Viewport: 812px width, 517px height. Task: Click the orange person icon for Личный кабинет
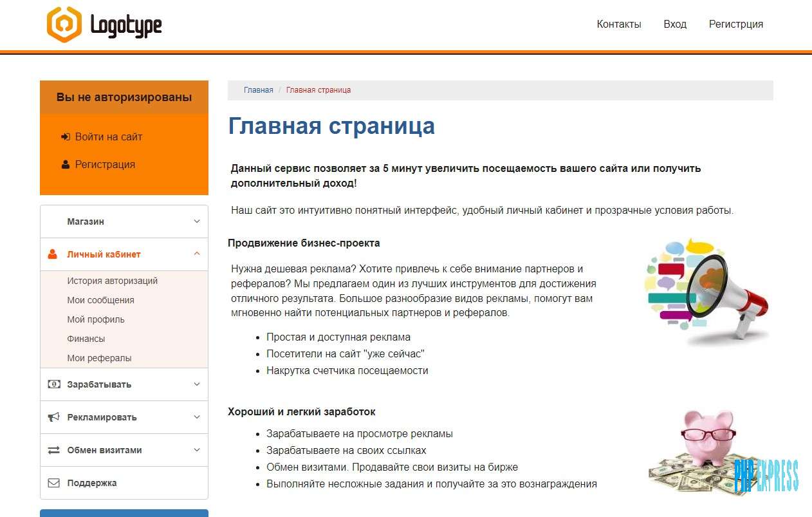coord(53,254)
